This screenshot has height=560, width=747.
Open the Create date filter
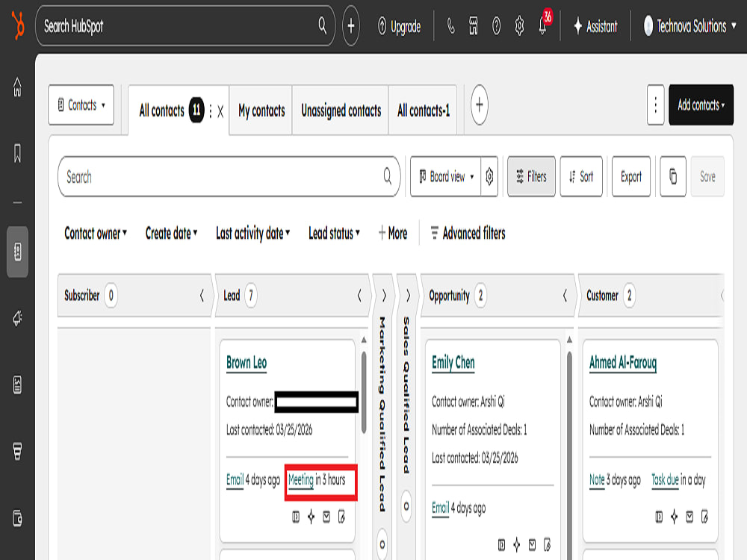(171, 233)
